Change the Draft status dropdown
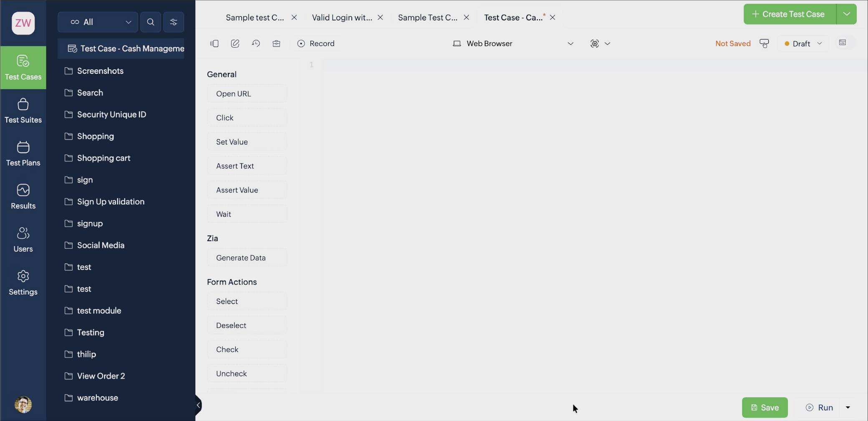Viewport: 868px width, 421px height. click(803, 43)
